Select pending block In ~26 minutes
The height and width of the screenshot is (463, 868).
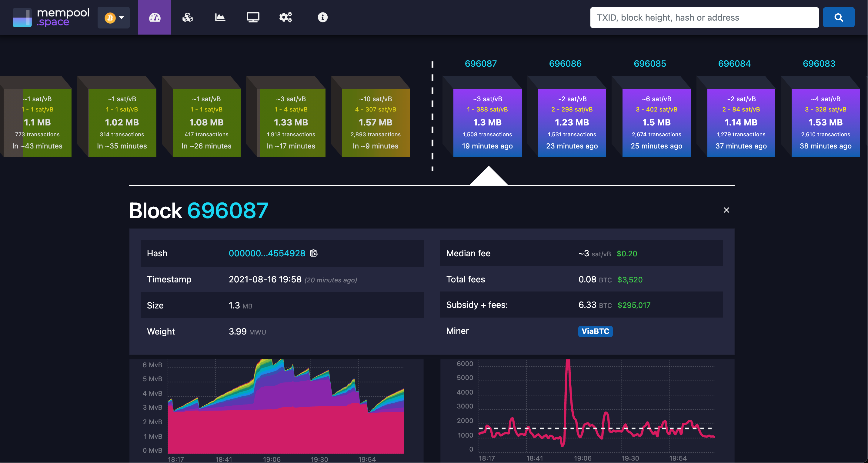pos(207,123)
